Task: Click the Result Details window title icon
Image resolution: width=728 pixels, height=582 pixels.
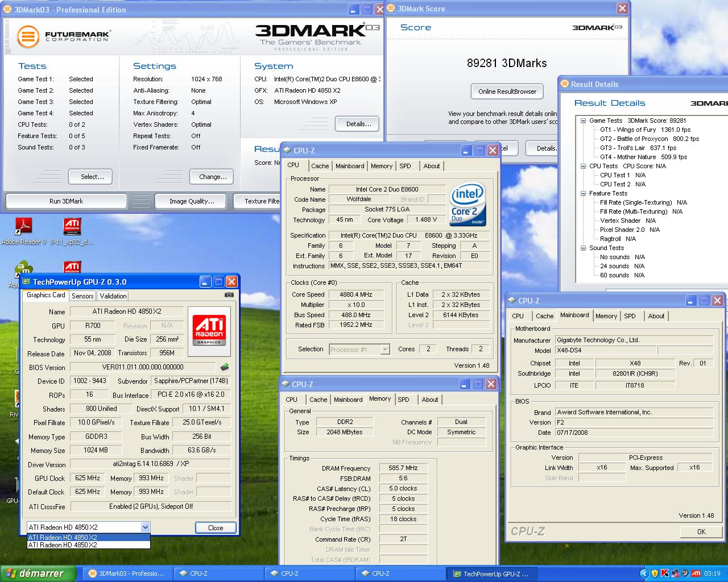Action: [x=565, y=84]
